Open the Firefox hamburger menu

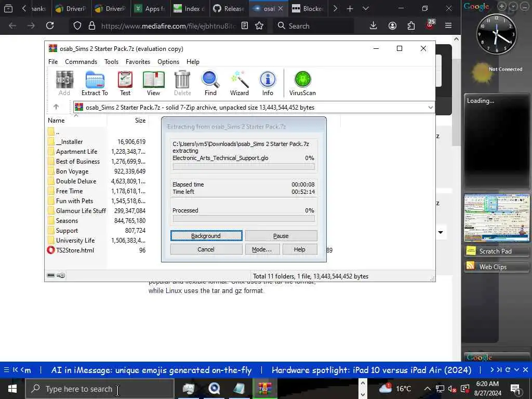click(448, 25)
